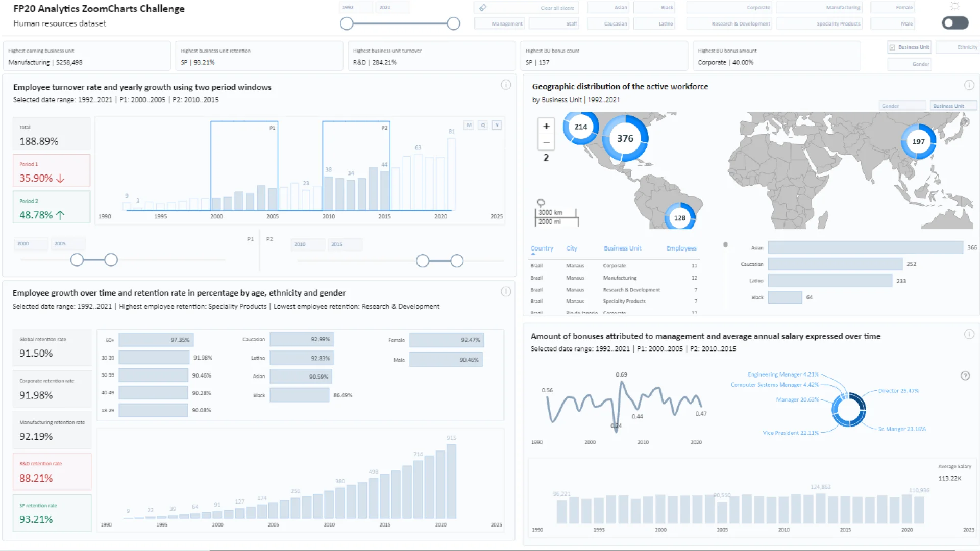This screenshot has height=551, width=980.
Task: Sort table by Country column
Action: pos(542,248)
